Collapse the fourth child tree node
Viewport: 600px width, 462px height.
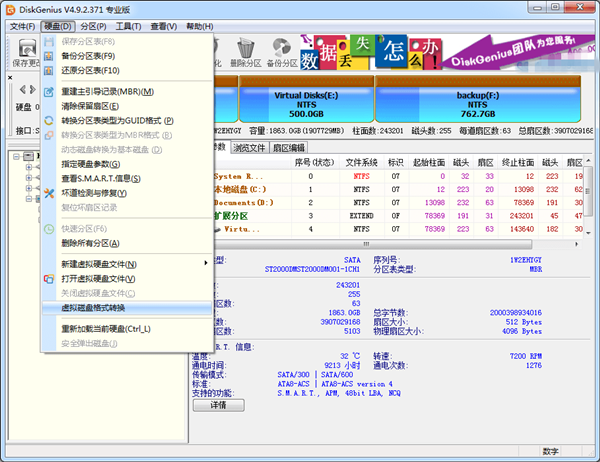29,199
